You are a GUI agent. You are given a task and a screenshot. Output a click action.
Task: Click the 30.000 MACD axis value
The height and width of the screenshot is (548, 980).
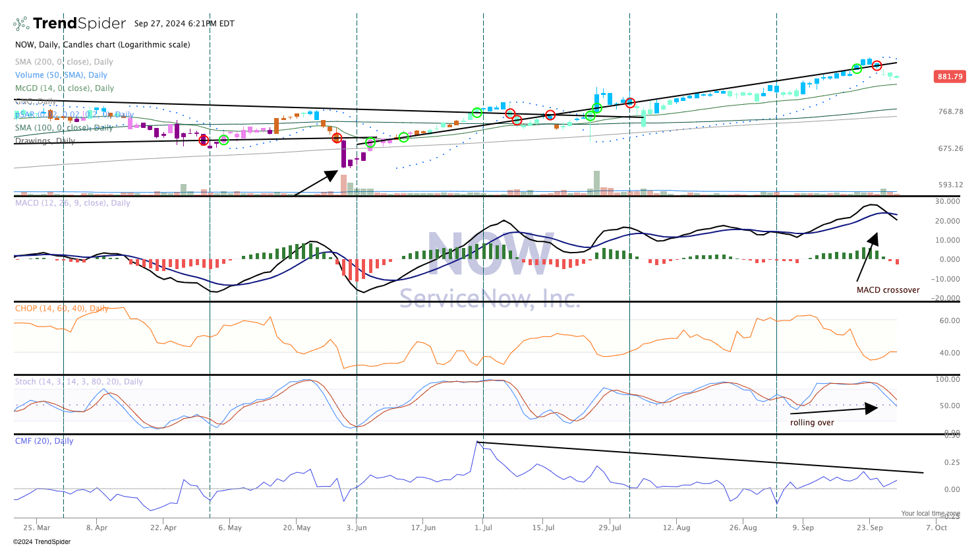[948, 202]
